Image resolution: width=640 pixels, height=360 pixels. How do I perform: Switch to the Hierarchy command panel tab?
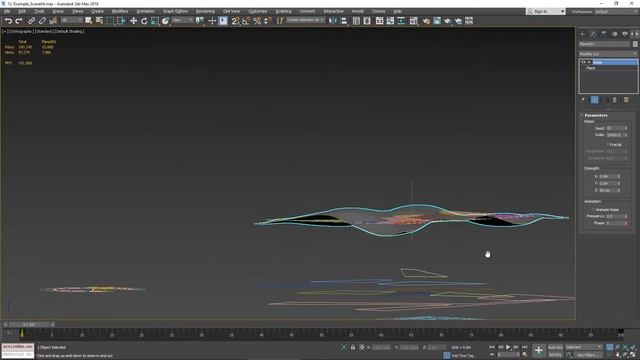604,34
